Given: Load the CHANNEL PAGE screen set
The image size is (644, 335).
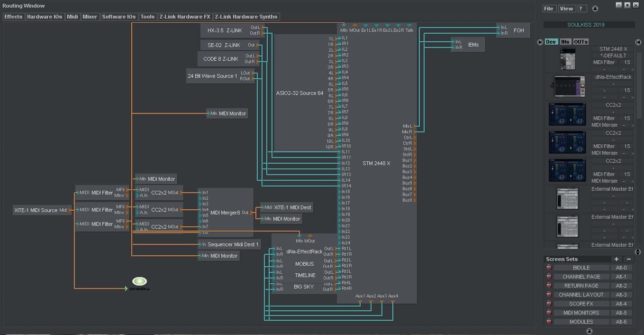Looking at the screenshot, I should coord(581,277).
